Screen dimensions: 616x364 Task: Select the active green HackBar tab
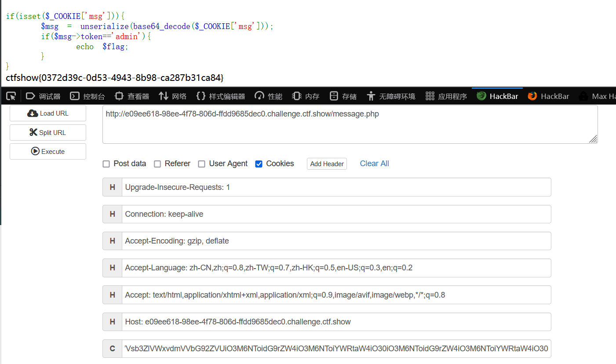click(x=497, y=96)
